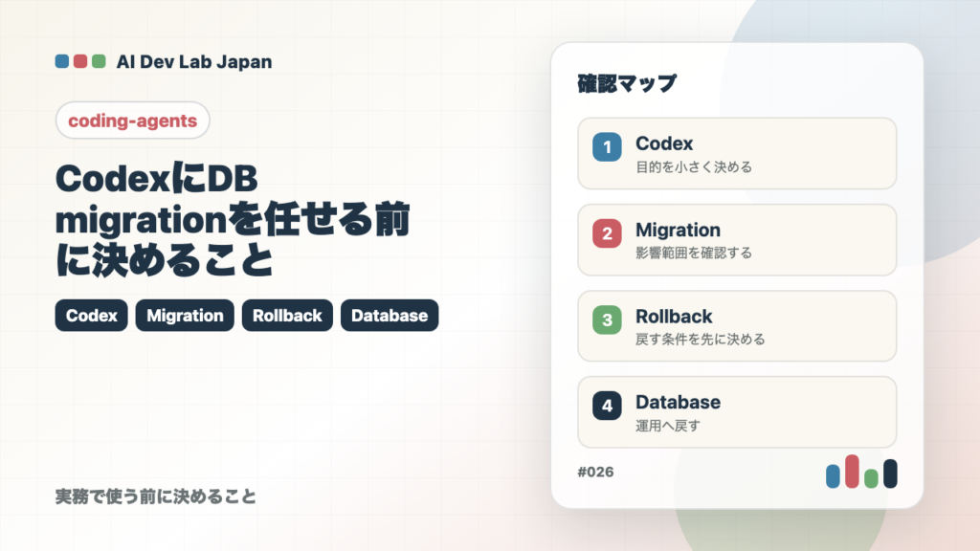Click the footer text 実務で使う前に決めること
Screen dimensions: 980x551
click(156, 496)
